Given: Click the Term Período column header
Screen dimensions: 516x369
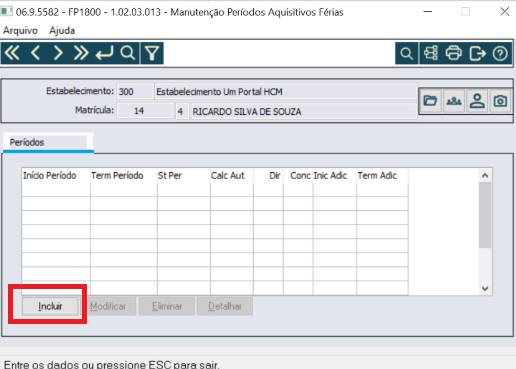Looking at the screenshot, I should point(124,175).
